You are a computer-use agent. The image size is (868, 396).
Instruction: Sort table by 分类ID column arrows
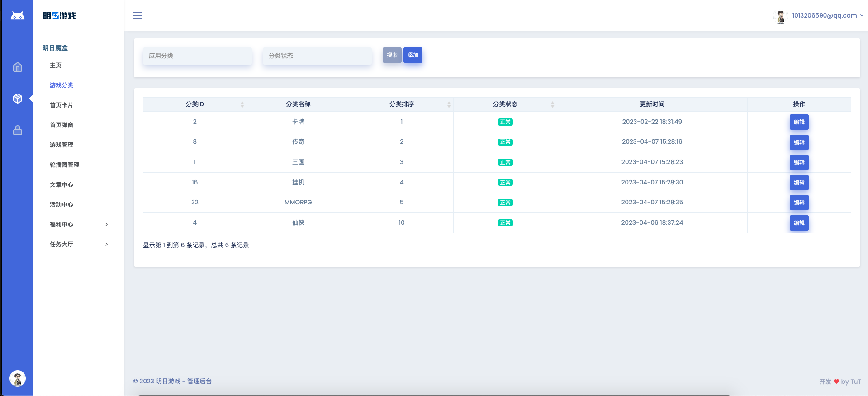[x=242, y=104]
